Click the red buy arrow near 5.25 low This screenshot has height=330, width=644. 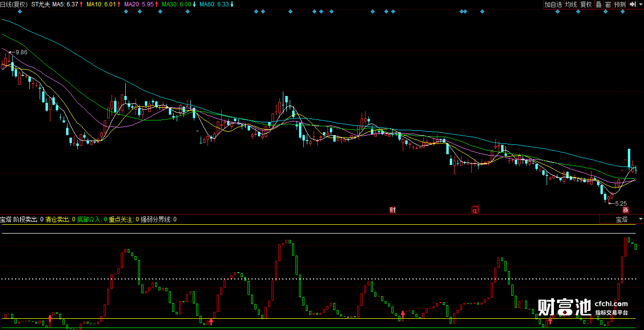pos(550,321)
